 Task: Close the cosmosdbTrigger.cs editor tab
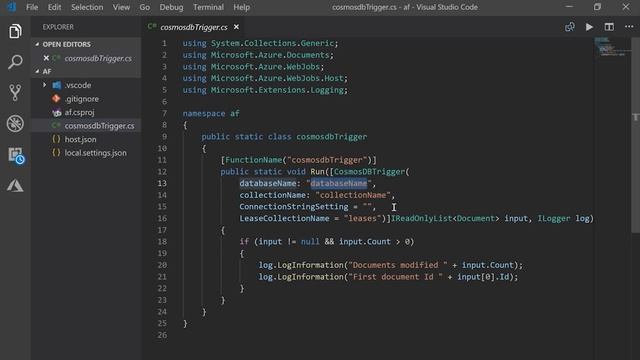236,27
